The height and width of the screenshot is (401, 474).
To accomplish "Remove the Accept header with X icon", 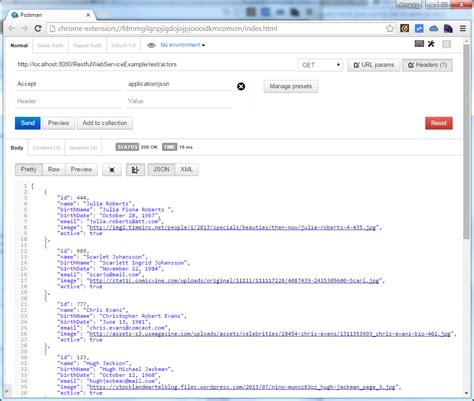I will point(241,86).
